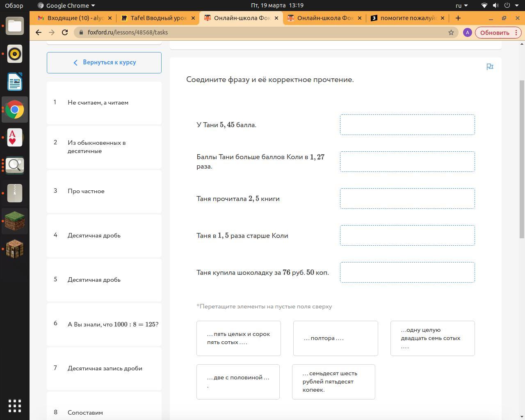Open the power menu icon in top bar

click(x=507, y=5)
